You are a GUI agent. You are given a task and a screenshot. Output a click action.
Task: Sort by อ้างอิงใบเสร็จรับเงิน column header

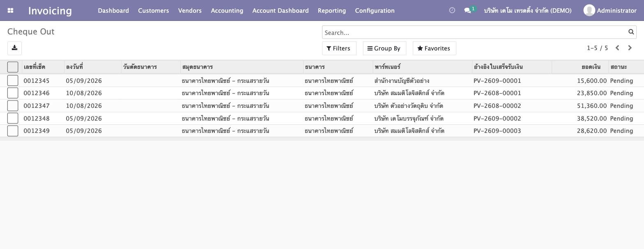coord(512,67)
